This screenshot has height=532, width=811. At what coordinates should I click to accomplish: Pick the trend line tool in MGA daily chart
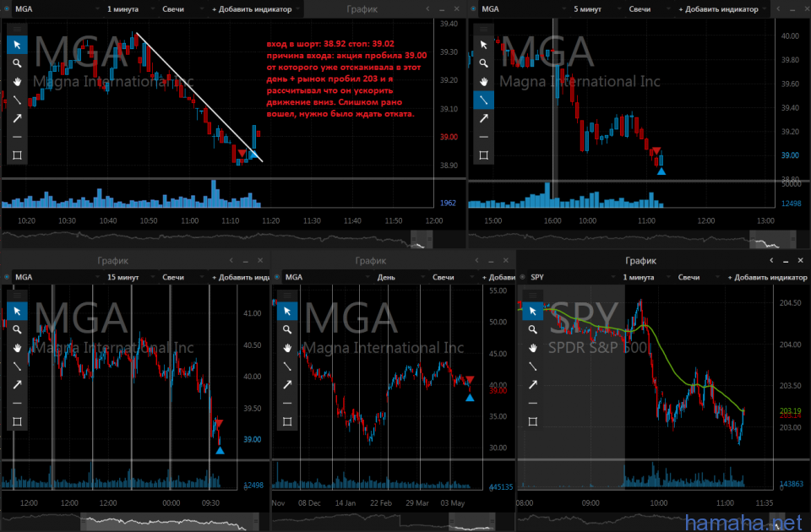tap(287, 366)
